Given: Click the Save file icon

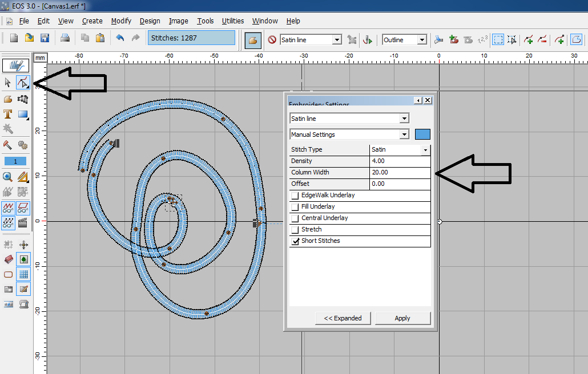Looking at the screenshot, I should [45, 38].
